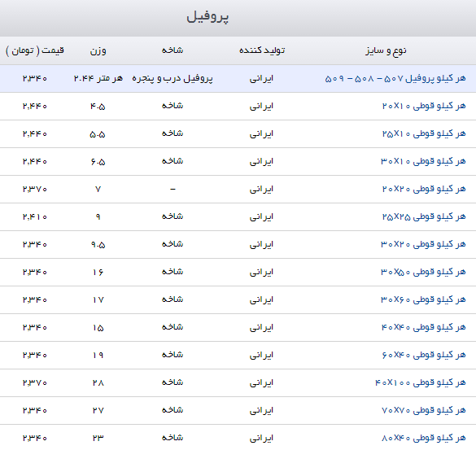The image size is (476, 450).
Task: Click the نوع و سایز column header
Action: click(x=386, y=50)
